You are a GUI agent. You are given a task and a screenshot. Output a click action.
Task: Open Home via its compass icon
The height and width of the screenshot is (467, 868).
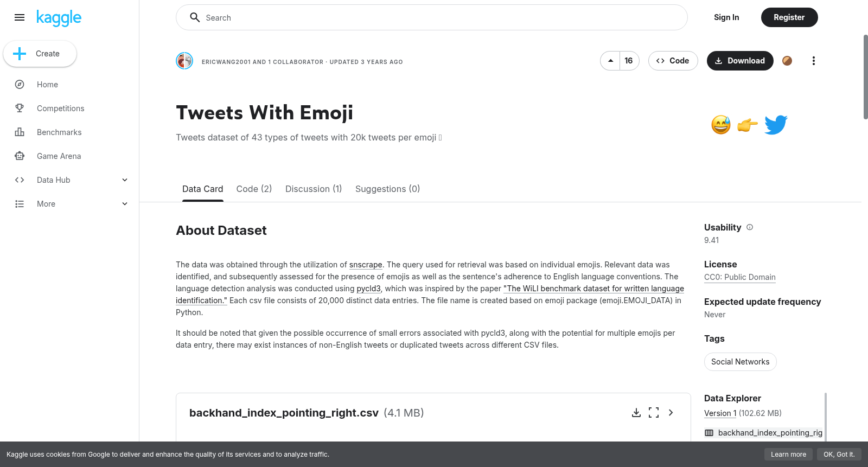pyautogui.click(x=20, y=85)
